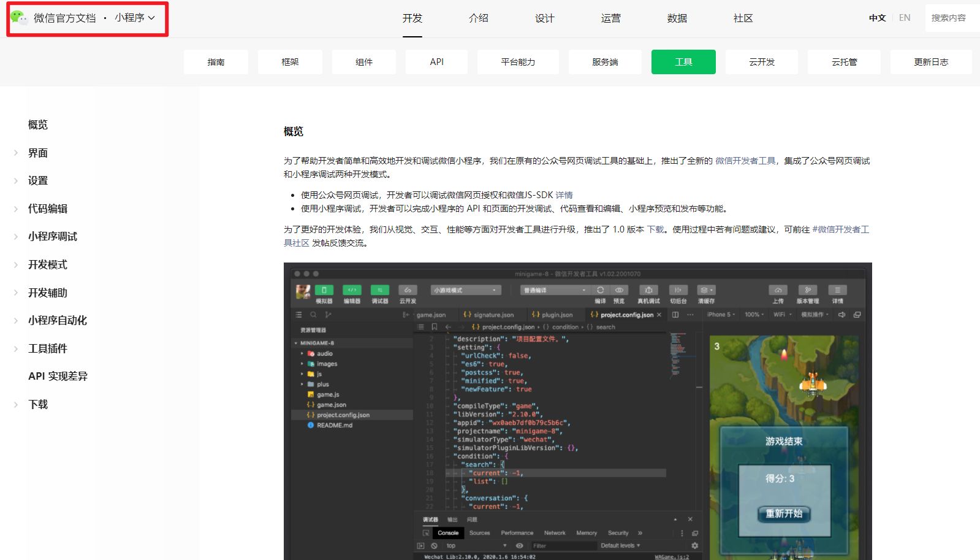This screenshot has width=980, height=560.
Task: Click the WeChat logo icon in header
Action: [x=19, y=18]
